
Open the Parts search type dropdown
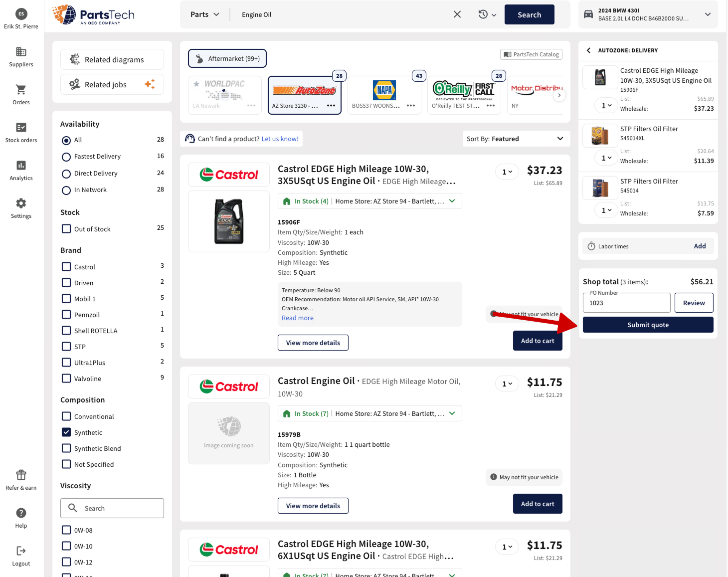pos(204,14)
